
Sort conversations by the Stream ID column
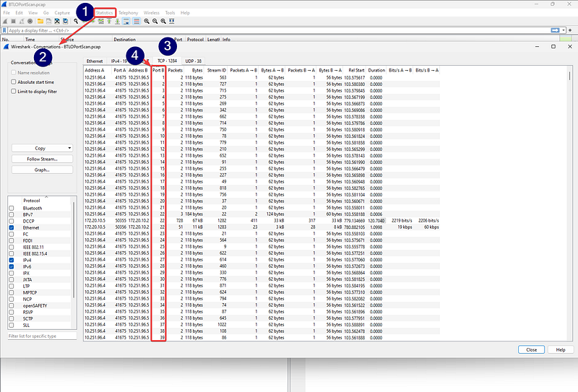coord(216,70)
